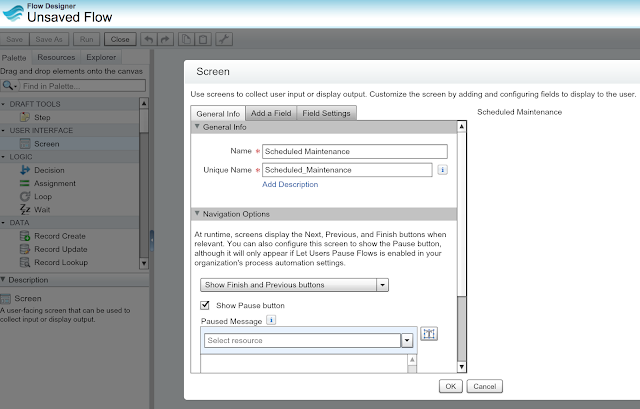The width and height of the screenshot is (640, 409).
Task: Collapse the General Info section
Action: coord(196,127)
